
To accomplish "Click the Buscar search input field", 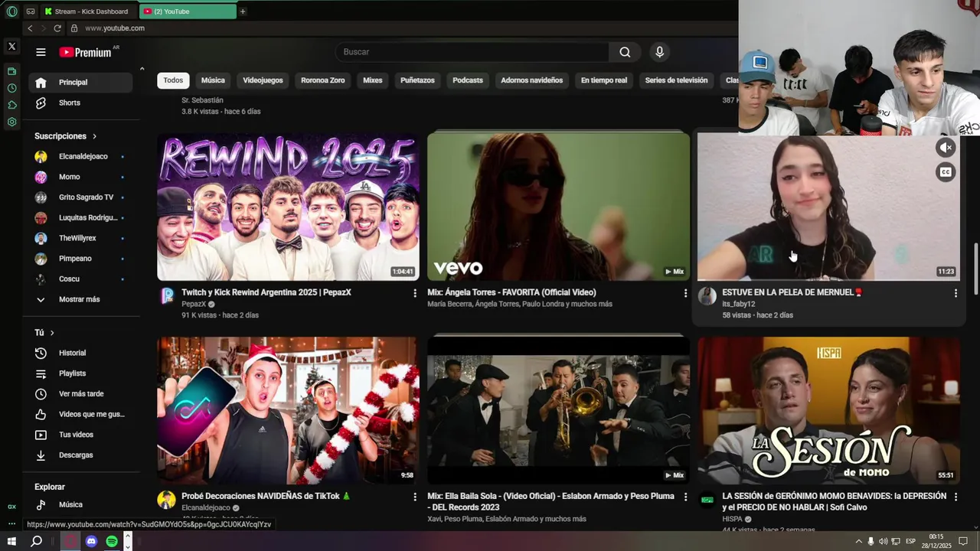I will pos(472,52).
